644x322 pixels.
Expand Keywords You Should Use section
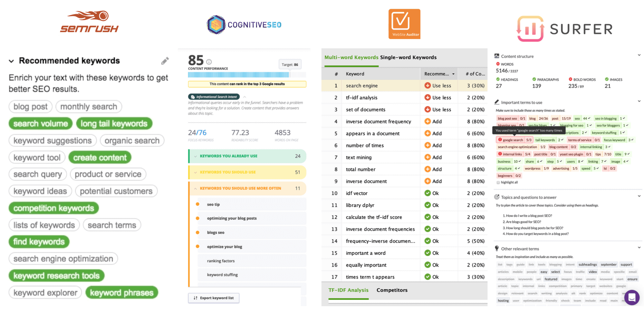[x=247, y=172]
